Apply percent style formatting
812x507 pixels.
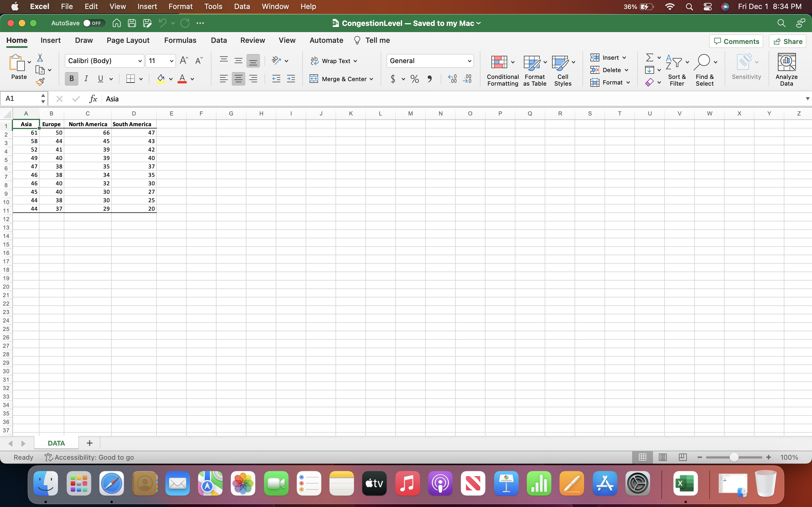coord(415,79)
